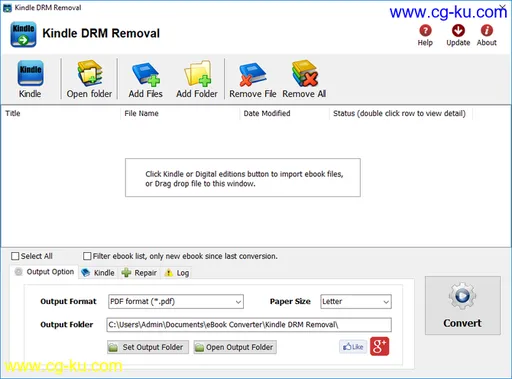Screen dimensions: 512x379
Task: Click the Open Output Folder button
Action: (x=235, y=347)
